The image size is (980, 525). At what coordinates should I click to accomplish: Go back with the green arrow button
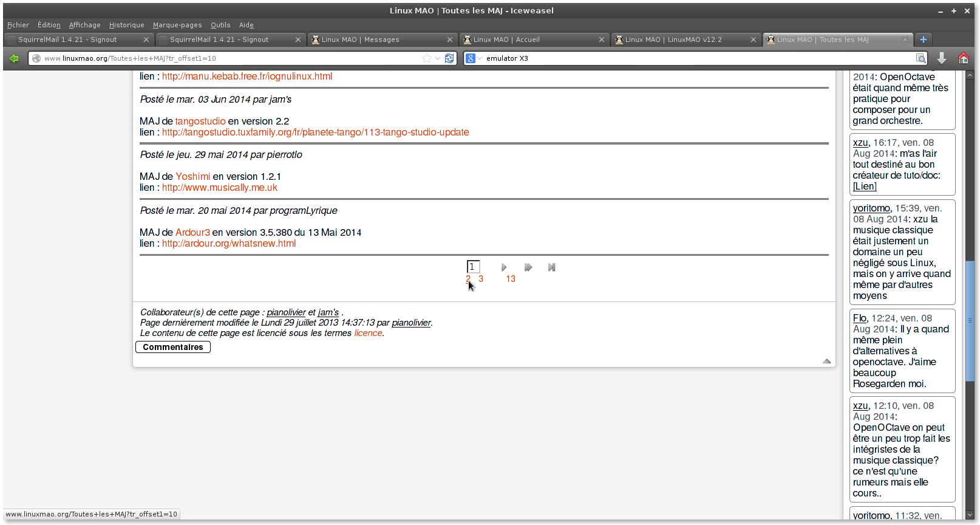(14, 58)
